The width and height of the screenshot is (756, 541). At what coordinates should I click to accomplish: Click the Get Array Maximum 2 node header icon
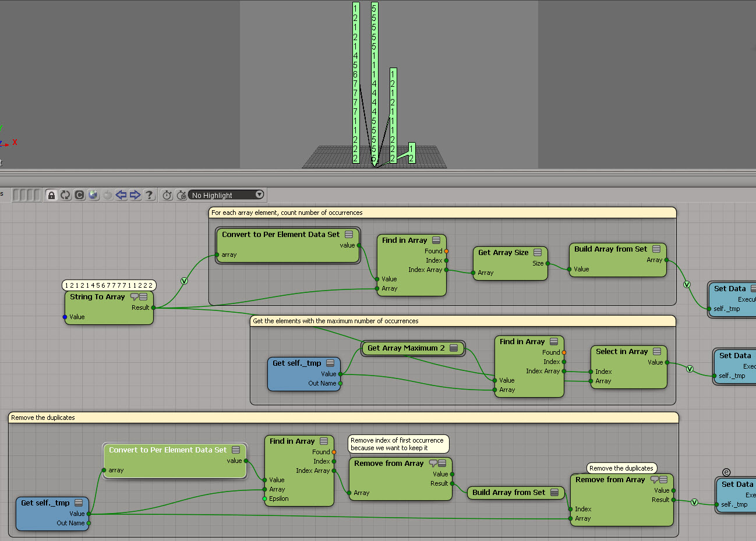click(x=454, y=348)
